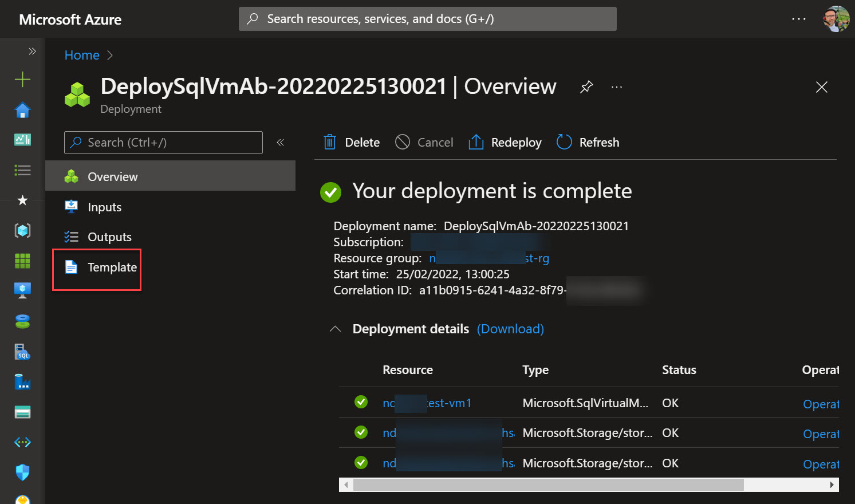
Task: Open more options ellipsis beside Overview title
Action: pos(616,87)
